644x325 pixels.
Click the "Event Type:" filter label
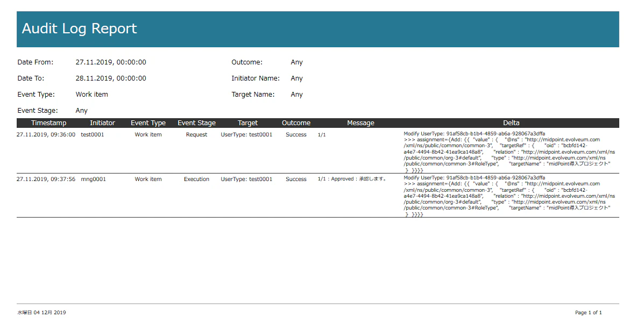(x=36, y=94)
